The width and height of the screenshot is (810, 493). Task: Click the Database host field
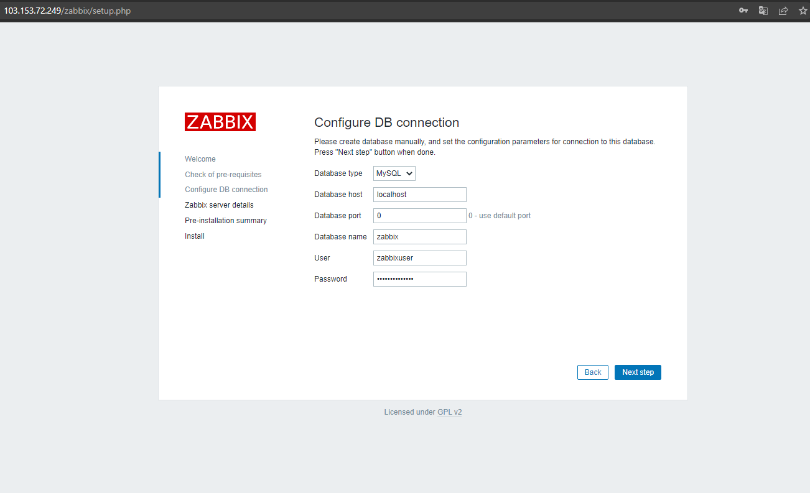[419, 194]
